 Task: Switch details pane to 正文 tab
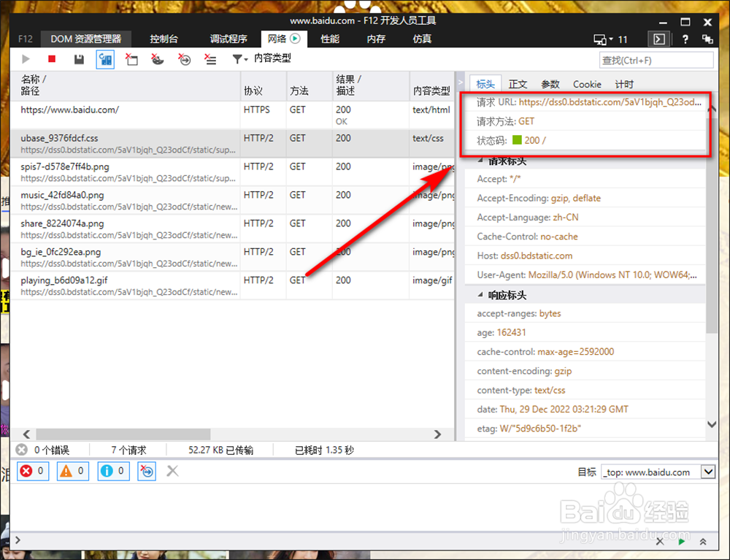tap(518, 84)
